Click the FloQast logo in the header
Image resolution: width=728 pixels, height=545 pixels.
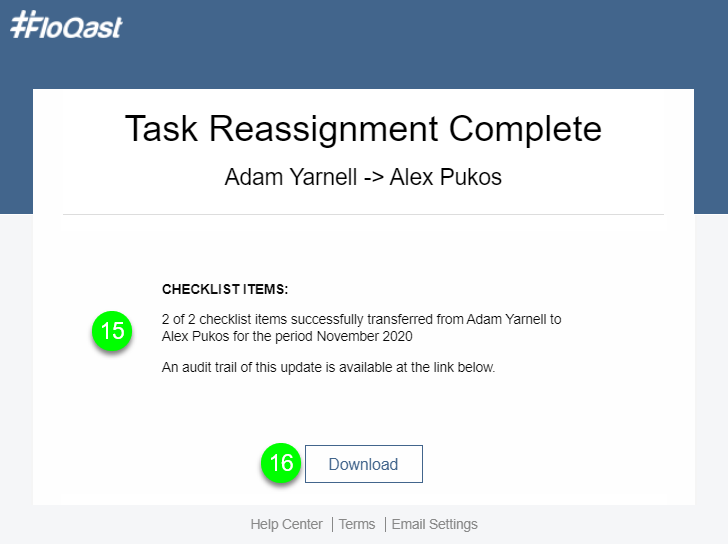click(x=66, y=25)
